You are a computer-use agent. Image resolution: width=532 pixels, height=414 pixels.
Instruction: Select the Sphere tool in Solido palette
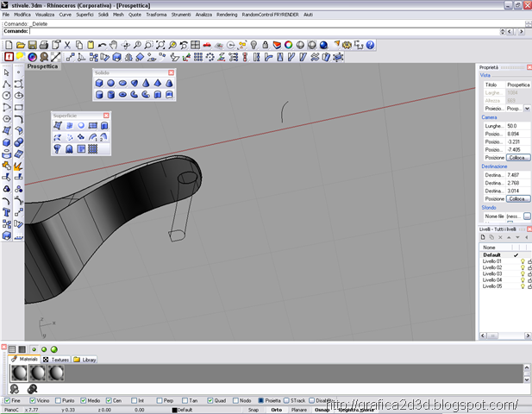[x=110, y=83]
